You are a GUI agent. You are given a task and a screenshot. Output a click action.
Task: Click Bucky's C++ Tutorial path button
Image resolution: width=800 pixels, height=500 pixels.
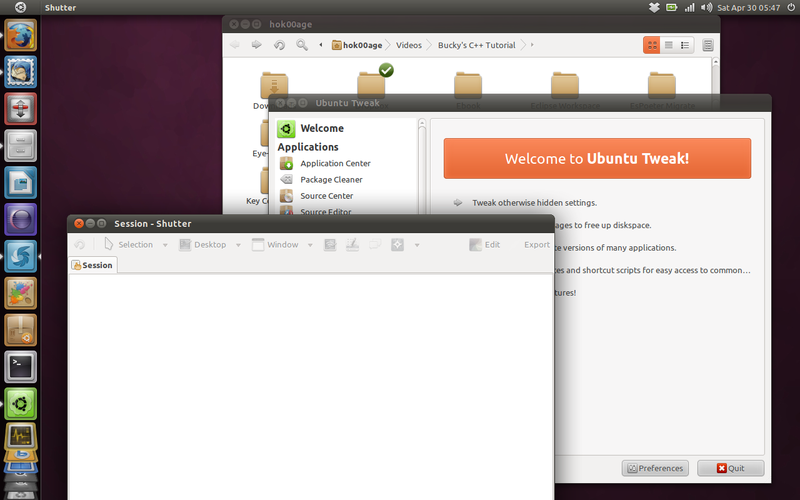point(477,45)
